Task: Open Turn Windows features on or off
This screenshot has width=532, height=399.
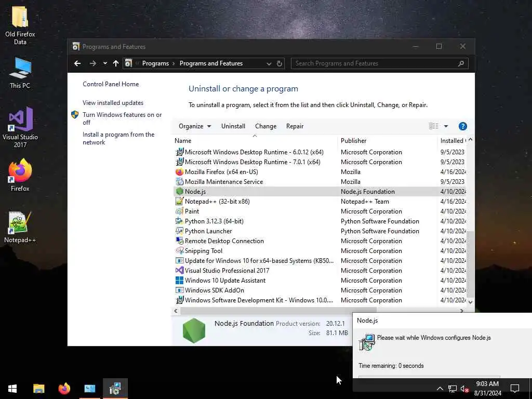Action: 122,118
